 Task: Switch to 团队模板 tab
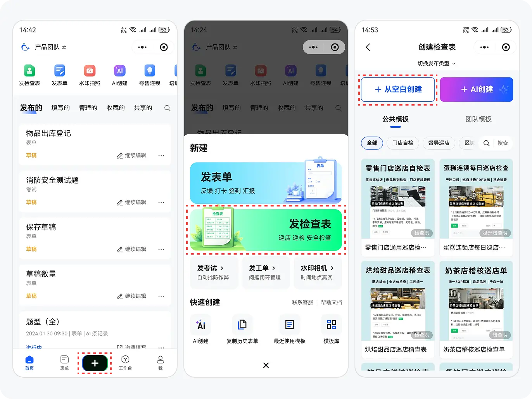478,119
